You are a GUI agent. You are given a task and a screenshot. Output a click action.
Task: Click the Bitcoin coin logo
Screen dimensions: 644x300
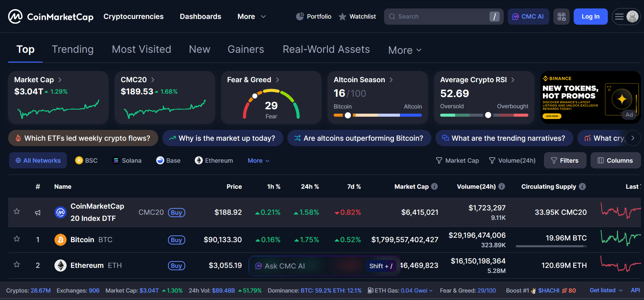coord(61,240)
